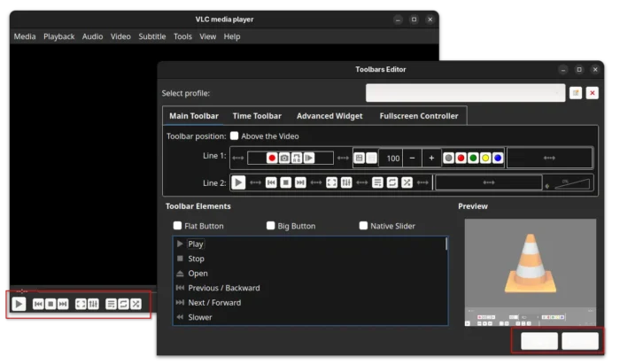Click the loop icon in Line 2
This screenshot has height=364, width=620.
pos(391,182)
